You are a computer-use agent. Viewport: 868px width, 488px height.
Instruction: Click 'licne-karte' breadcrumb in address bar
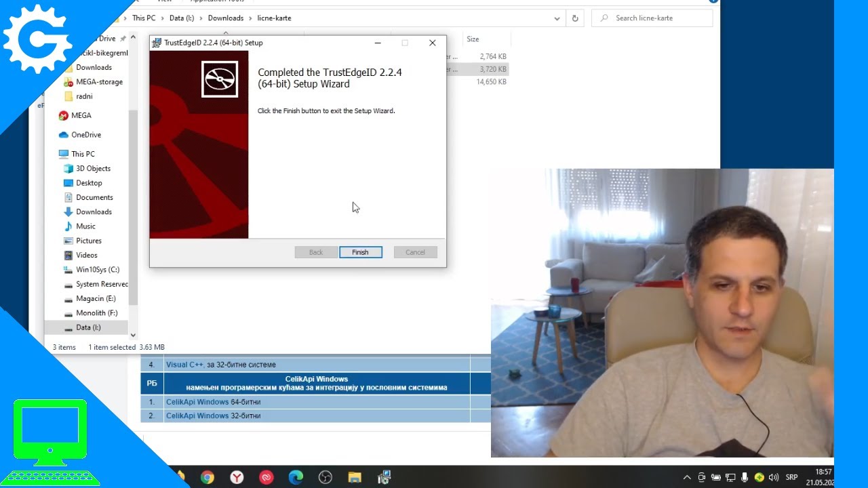tap(274, 18)
